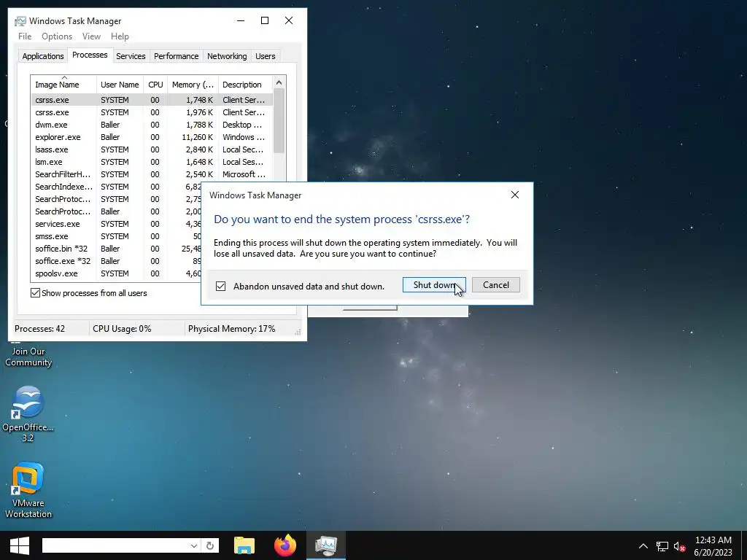Open File Explorer from the taskbar
The image size is (747, 560).
244,545
